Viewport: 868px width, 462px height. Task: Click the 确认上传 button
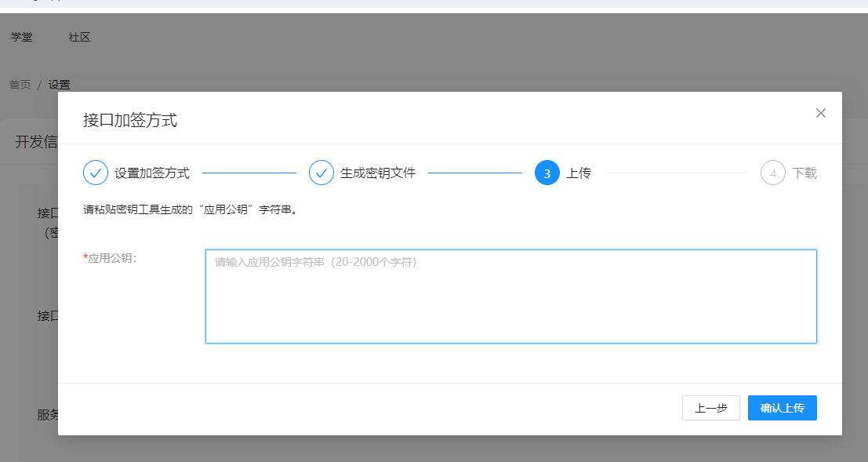pos(782,408)
